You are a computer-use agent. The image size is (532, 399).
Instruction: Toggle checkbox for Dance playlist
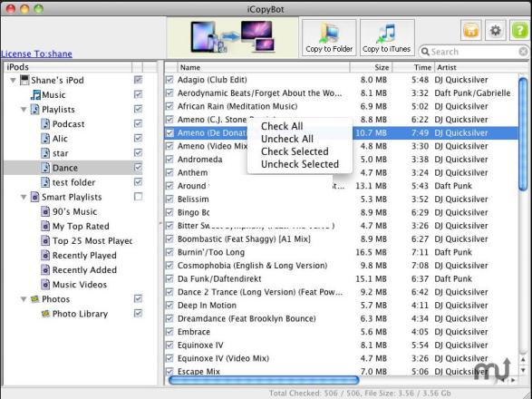point(138,168)
